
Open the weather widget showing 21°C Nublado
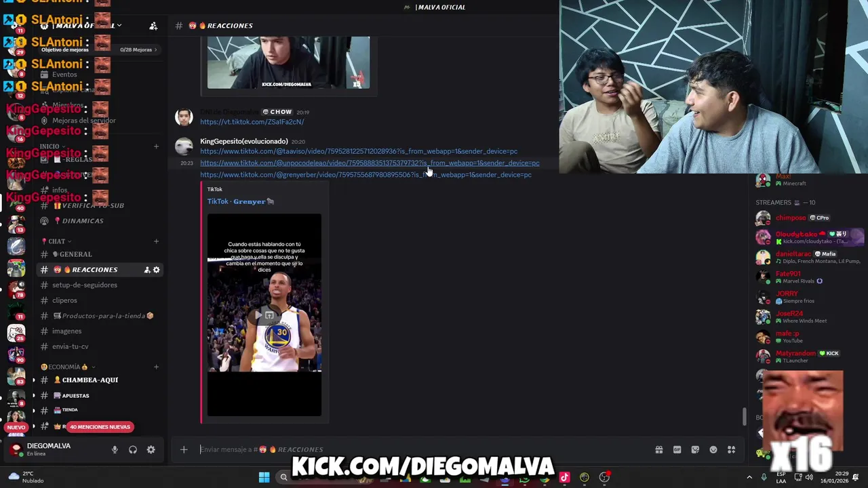(x=27, y=477)
